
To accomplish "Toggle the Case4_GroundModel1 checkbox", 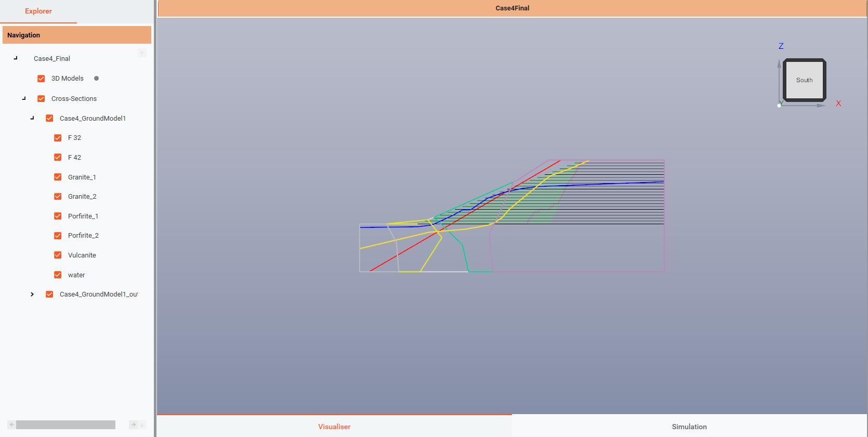I will 49,118.
